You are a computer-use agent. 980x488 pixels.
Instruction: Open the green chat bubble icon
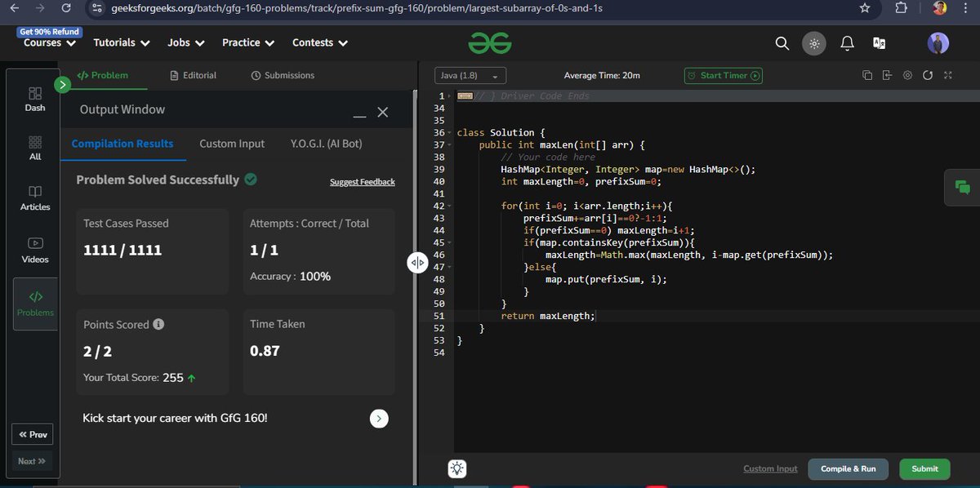tap(962, 188)
